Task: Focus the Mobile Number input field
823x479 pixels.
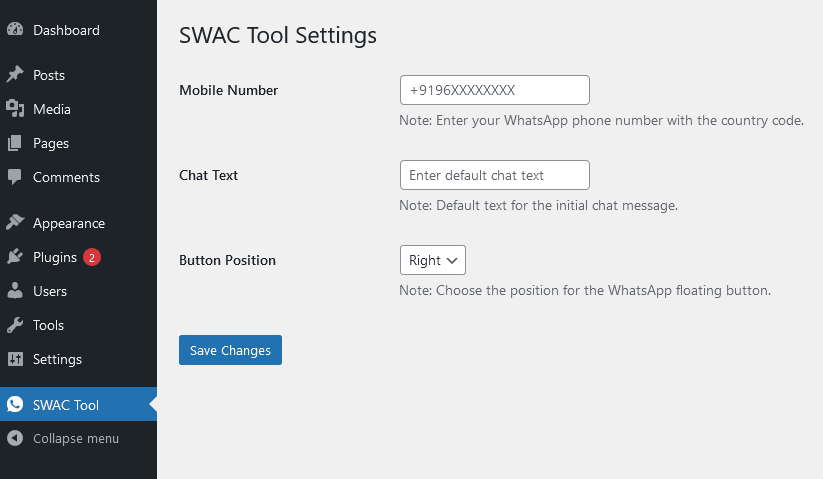Action: point(494,90)
